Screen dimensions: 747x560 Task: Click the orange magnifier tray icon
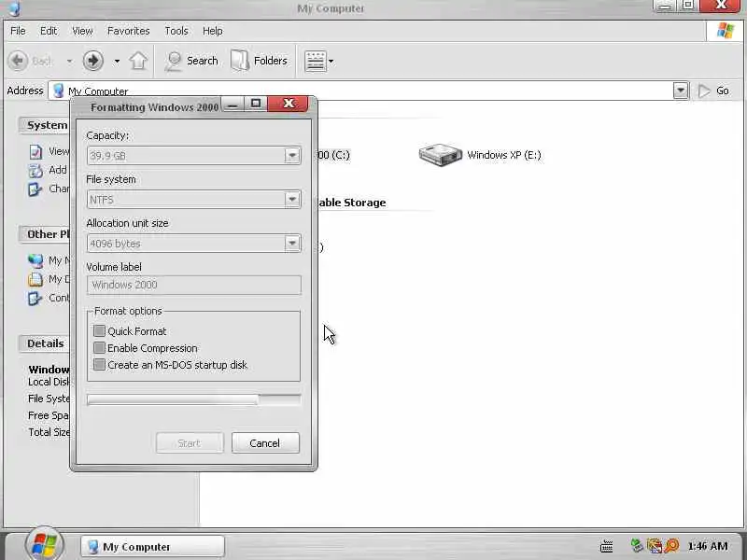click(x=671, y=545)
